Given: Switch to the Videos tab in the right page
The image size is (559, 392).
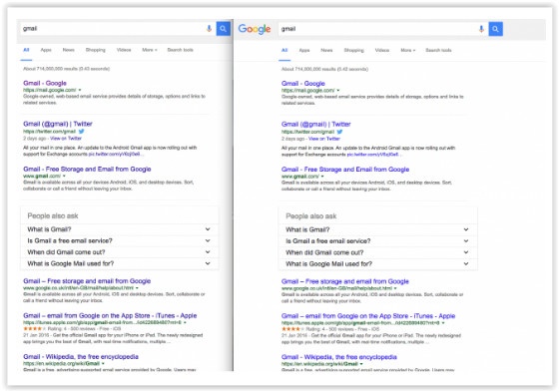Looking at the screenshot, I should (x=381, y=50).
